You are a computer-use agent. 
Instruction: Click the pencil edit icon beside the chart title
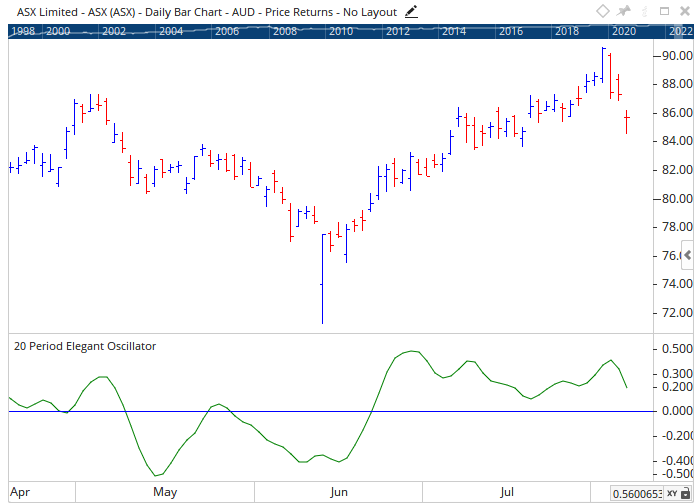point(410,11)
